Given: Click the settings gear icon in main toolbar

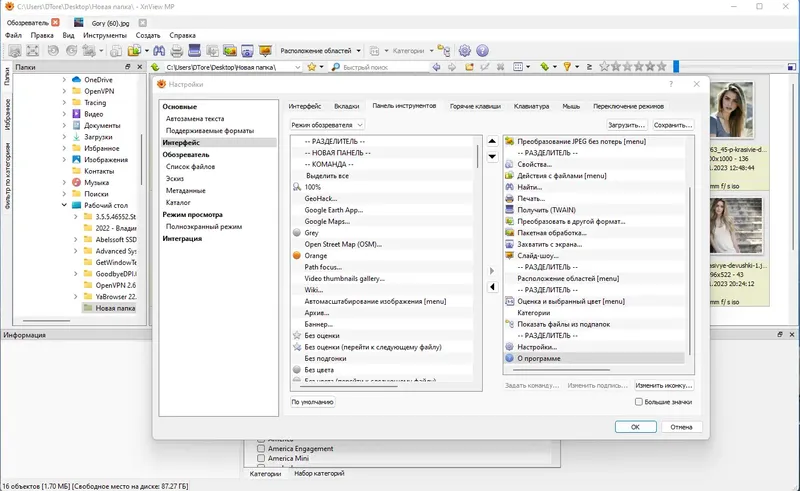Looking at the screenshot, I should [x=464, y=50].
